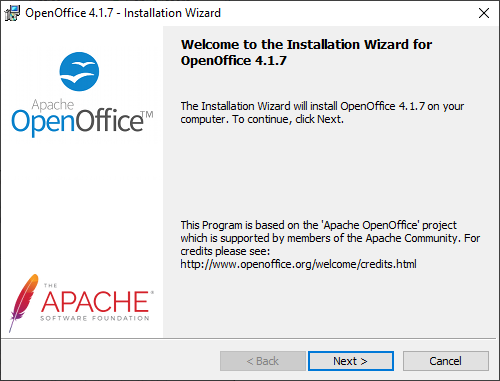Image resolution: width=500 pixels, height=381 pixels.
Task: Click the title bar text Installation Wizard
Action: [x=172, y=13]
